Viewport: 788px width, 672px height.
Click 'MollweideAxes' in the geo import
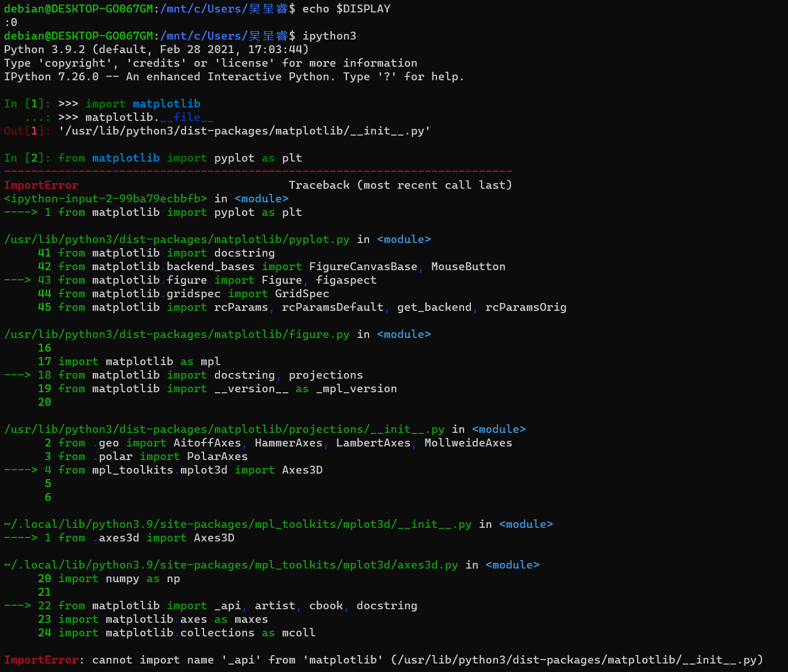coord(469,443)
